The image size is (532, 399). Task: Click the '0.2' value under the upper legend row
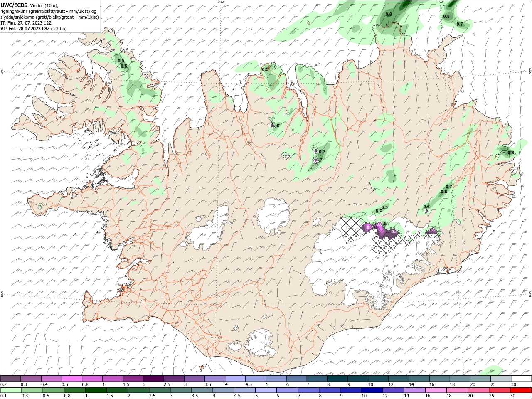(x=4, y=384)
